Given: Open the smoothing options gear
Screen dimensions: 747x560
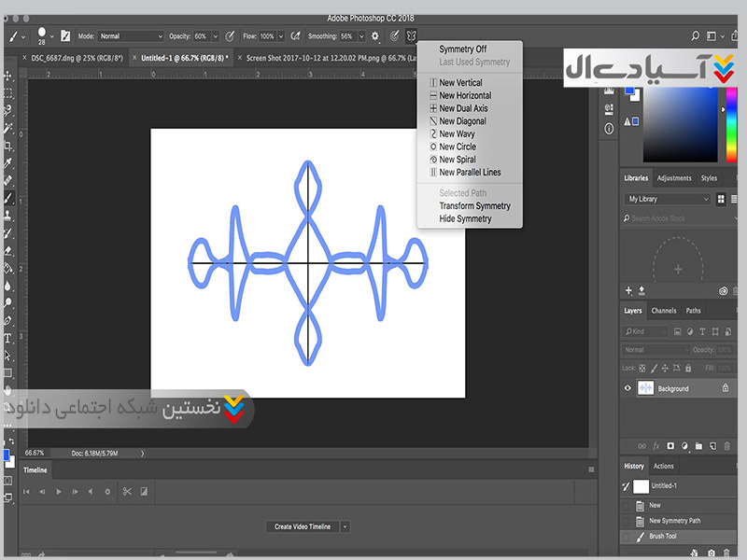Looking at the screenshot, I should coord(375,35).
